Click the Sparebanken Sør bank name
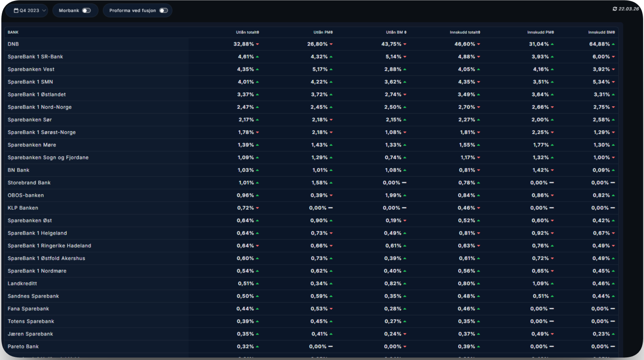Image resolution: width=644 pixels, height=360 pixels. pyautogui.click(x=30, y=120)
